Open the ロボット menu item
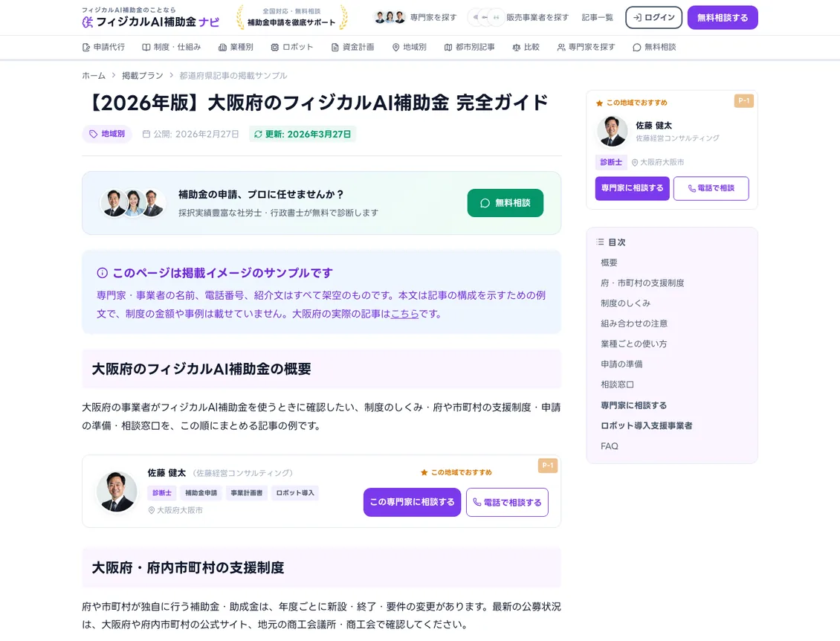This screenshot has height=641, width=840. coord(292,47)
